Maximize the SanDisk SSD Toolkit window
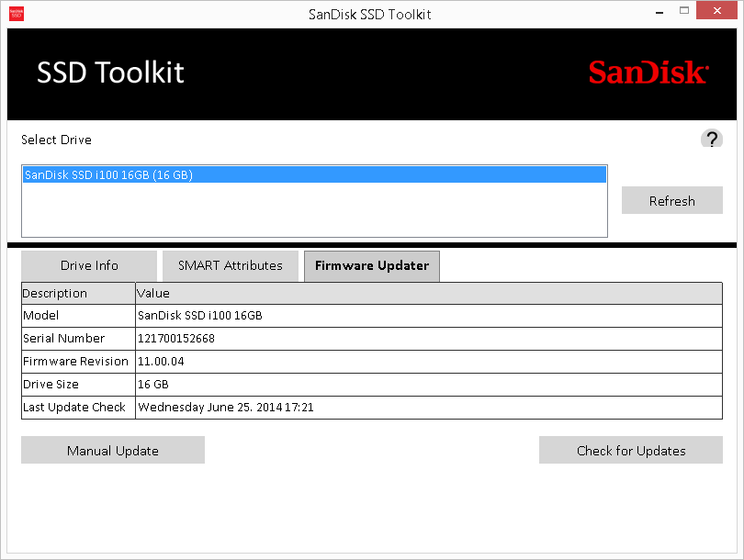The width and height of the screenshot is (744, 560). pyautogui.click(x=683, y=10)
